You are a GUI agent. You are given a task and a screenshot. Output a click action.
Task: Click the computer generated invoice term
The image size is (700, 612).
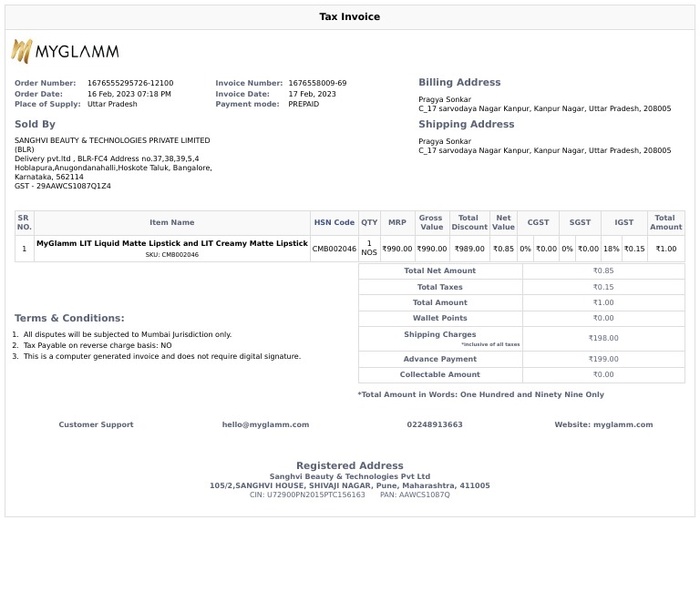(162, 356)
